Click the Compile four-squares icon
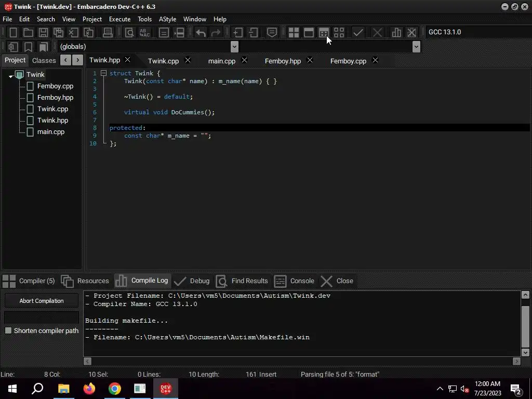Screen dimensions: 532x399 [x=294, y=33]
